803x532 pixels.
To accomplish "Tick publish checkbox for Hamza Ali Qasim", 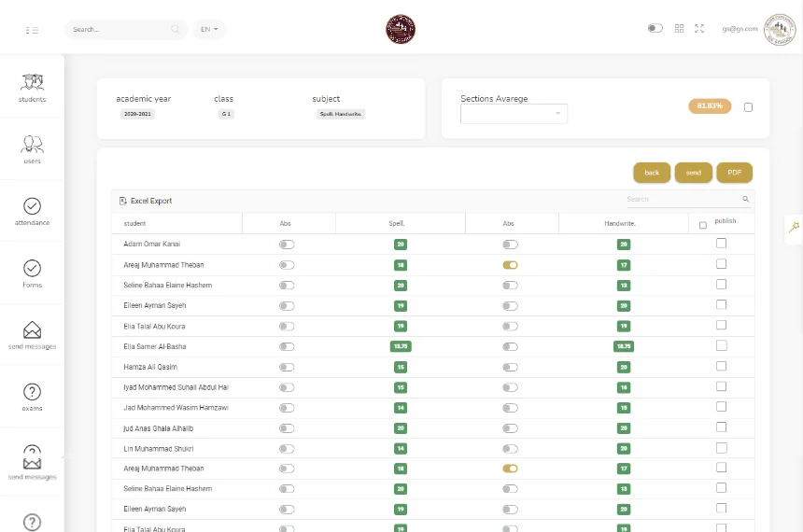I will point(721,366).
